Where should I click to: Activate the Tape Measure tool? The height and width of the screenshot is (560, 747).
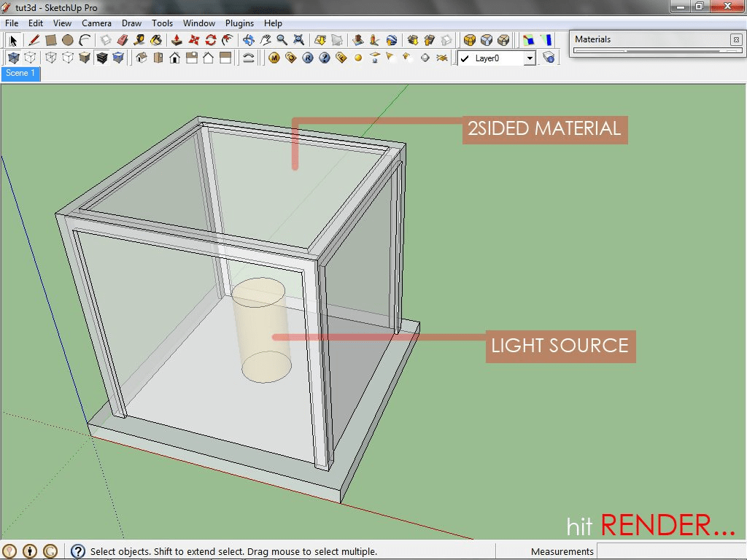coord(139,41)
